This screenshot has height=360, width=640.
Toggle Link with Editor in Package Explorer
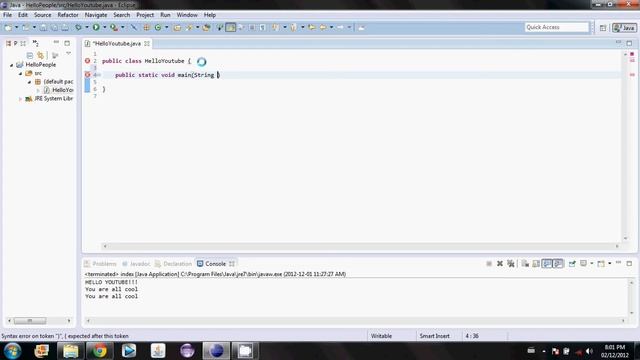(40, 55)
